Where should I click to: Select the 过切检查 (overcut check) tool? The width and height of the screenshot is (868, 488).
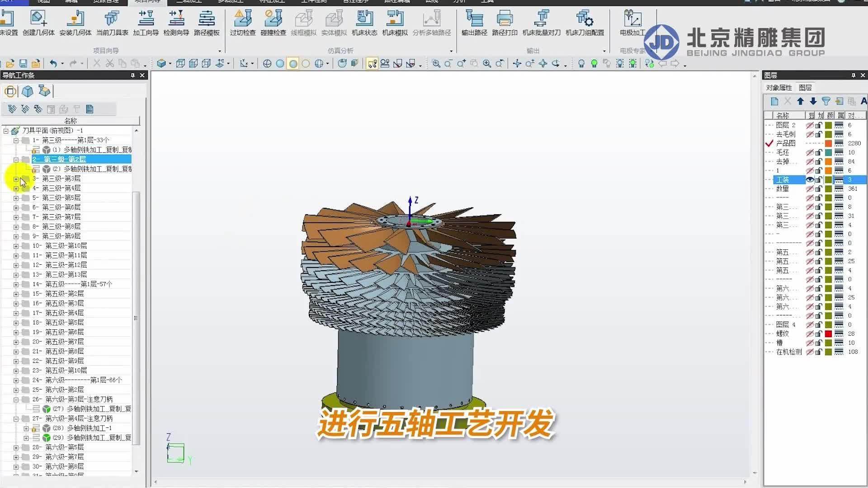[243, 23]
